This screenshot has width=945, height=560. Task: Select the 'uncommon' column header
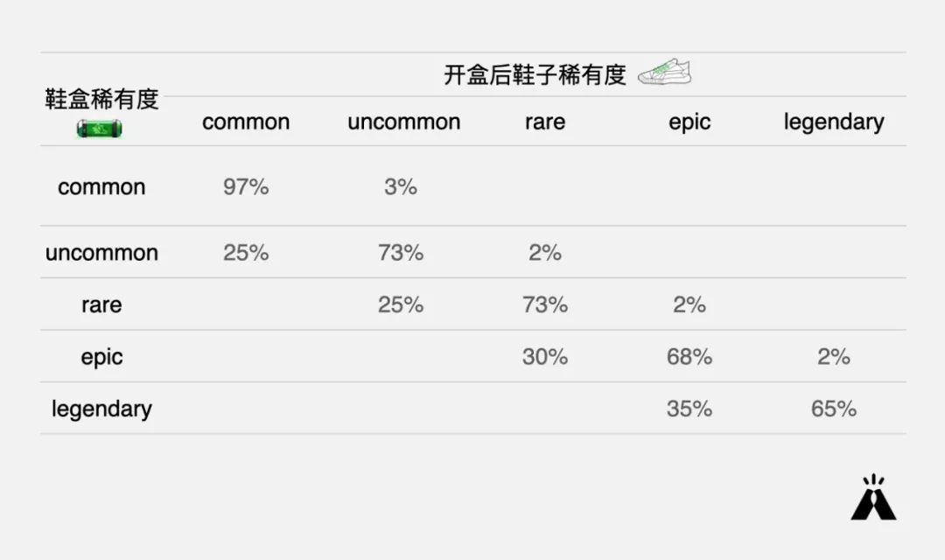tap(403, 122)
